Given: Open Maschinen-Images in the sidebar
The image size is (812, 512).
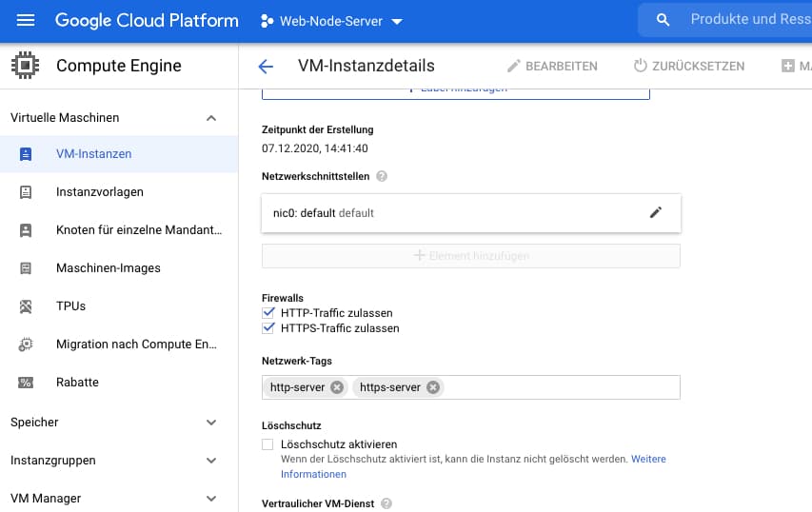Looking at the screenshot, I should coord(108,267).
